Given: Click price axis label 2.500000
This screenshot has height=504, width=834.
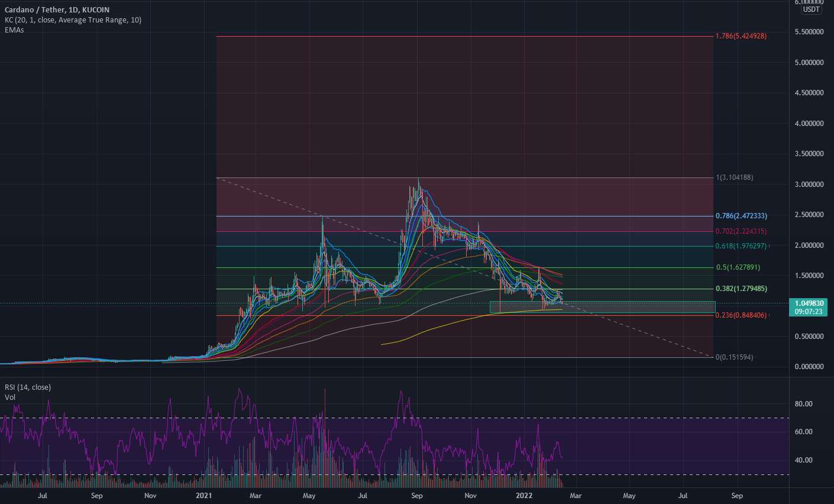Looking at the screenshot, I should coord(809,215).
